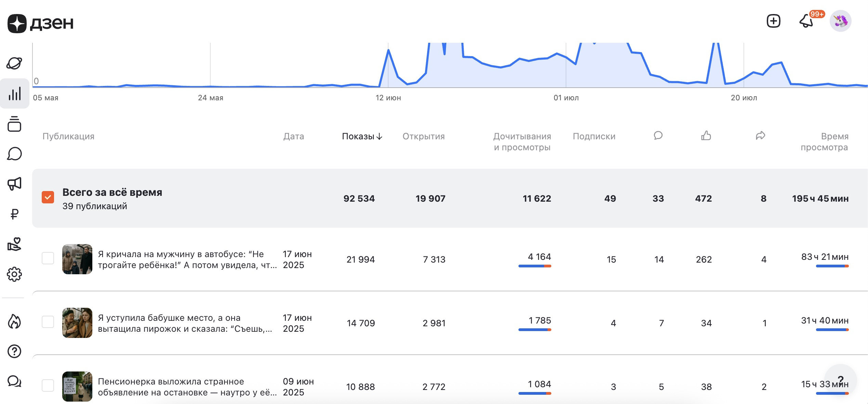Click the plus create publication icon

pos(773,21)
